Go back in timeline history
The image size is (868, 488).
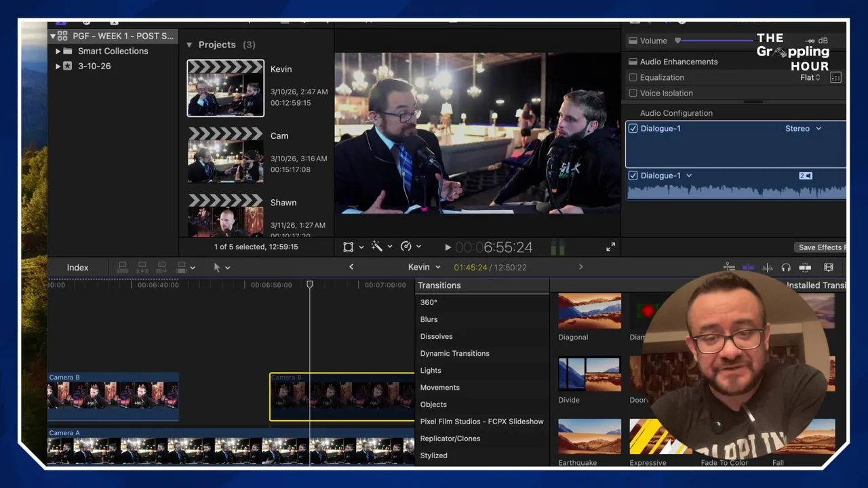click(351, 267)
